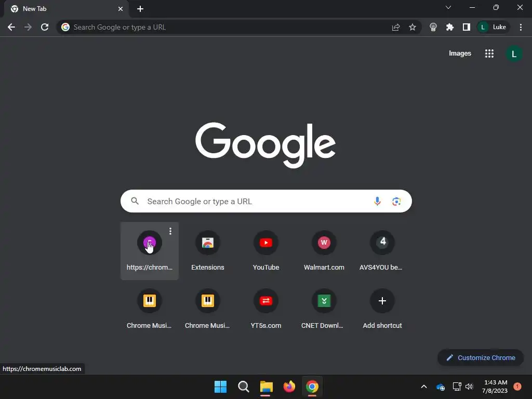Open the YT5s.com shortcut
This screenshot has height=399, width=532.
pyautogui.click(x=265, y=309)
